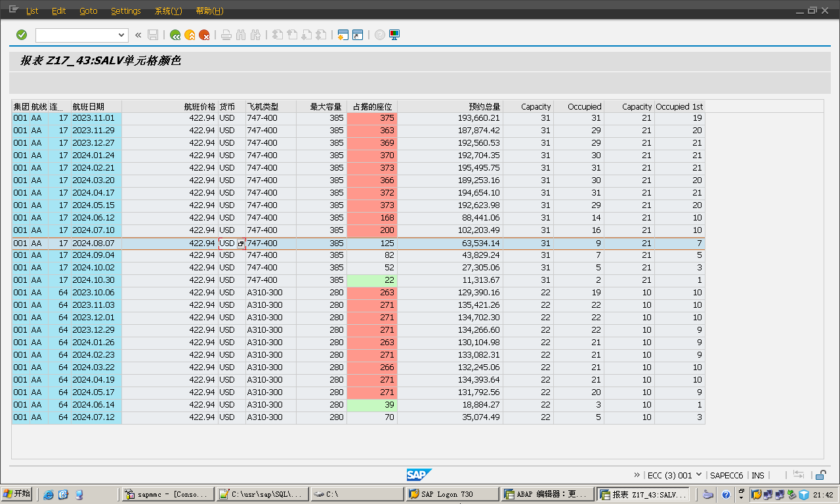Open the Edit menu
This screenshot has height=504, width=840.
[58, 11]
